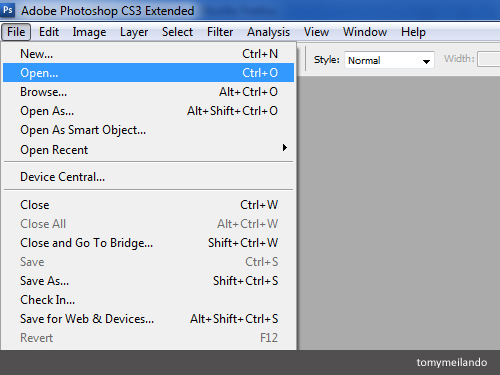
Task: Open the Edit menu
Action: coord(49,32)
